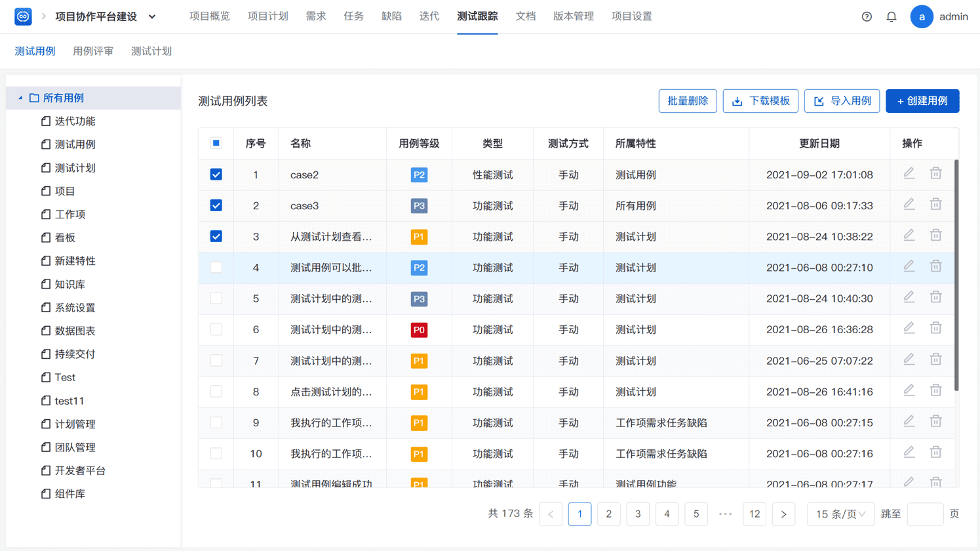The image size is (980, 551).
Task: Delete case2 with the trash icon
Action: point(935,173)
